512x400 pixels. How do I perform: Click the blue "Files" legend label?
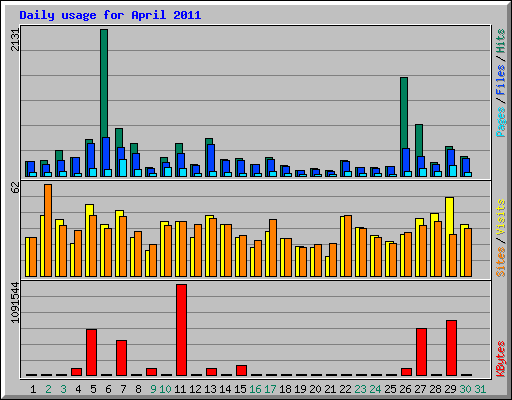(x=500, y=80)
